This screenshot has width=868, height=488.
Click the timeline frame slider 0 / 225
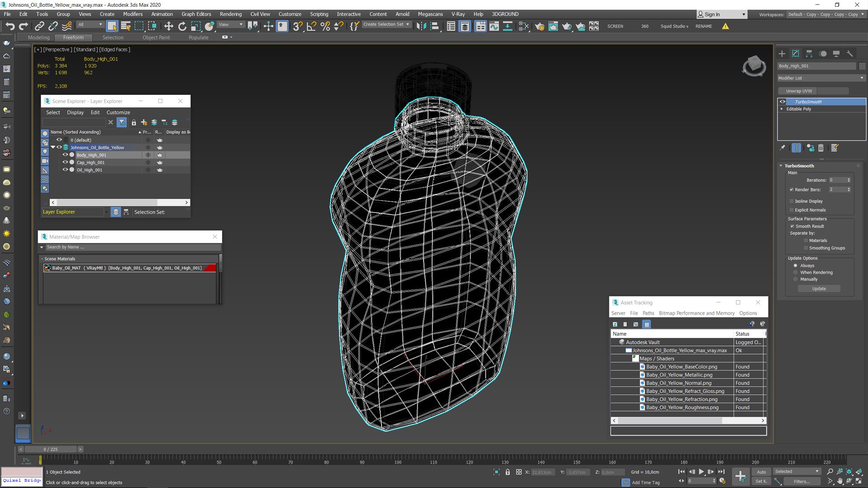point(51,449)
